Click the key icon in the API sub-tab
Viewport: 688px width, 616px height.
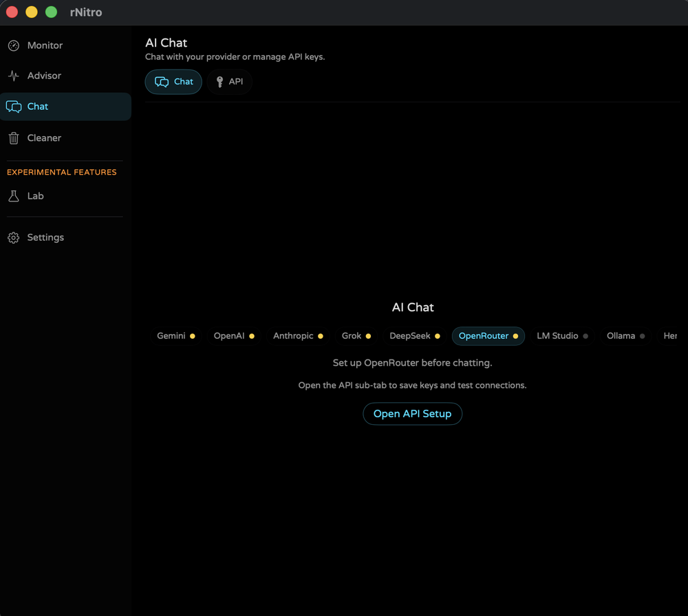pyautogui.click(x=220, y=82)
